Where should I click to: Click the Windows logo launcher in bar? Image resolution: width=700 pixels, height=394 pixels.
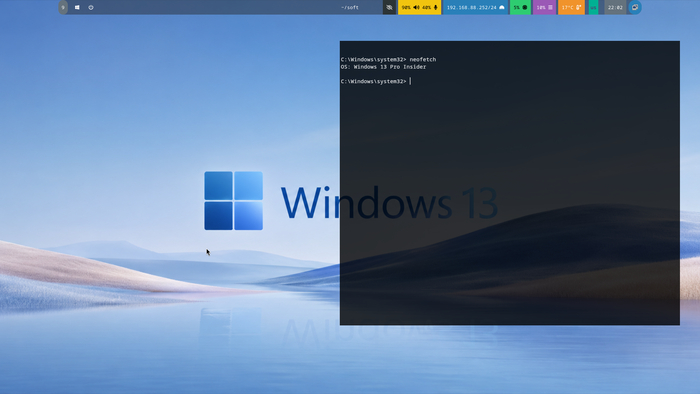click(x=77, y=8)
